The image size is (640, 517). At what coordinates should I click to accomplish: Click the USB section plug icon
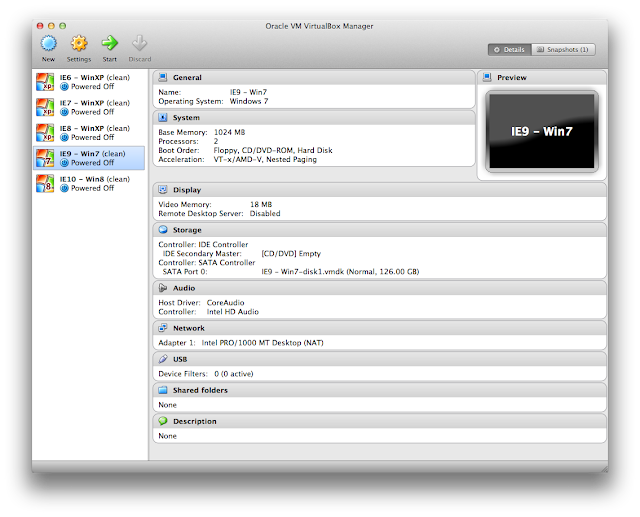(x=163, y=359)
